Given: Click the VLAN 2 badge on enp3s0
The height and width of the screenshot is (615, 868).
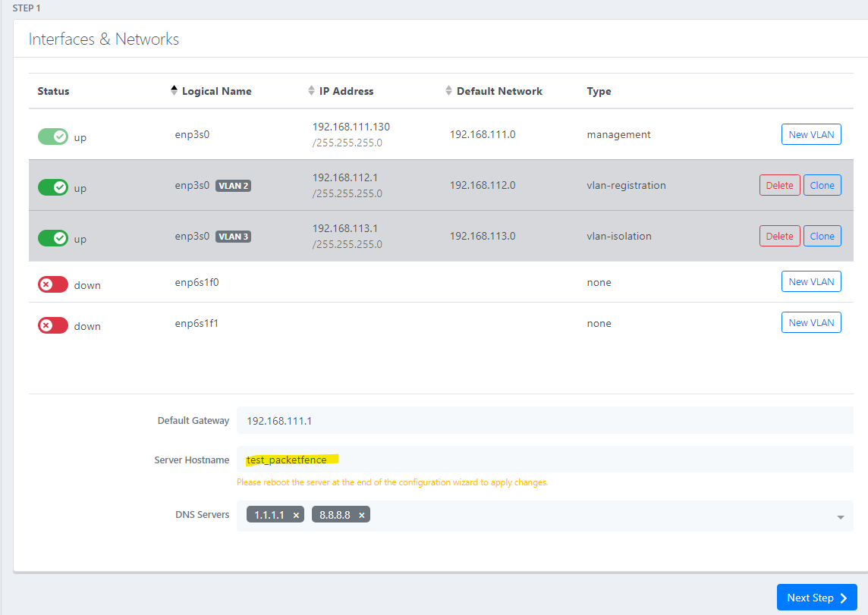Looking at the screenshot, I should tap(233, 185).
